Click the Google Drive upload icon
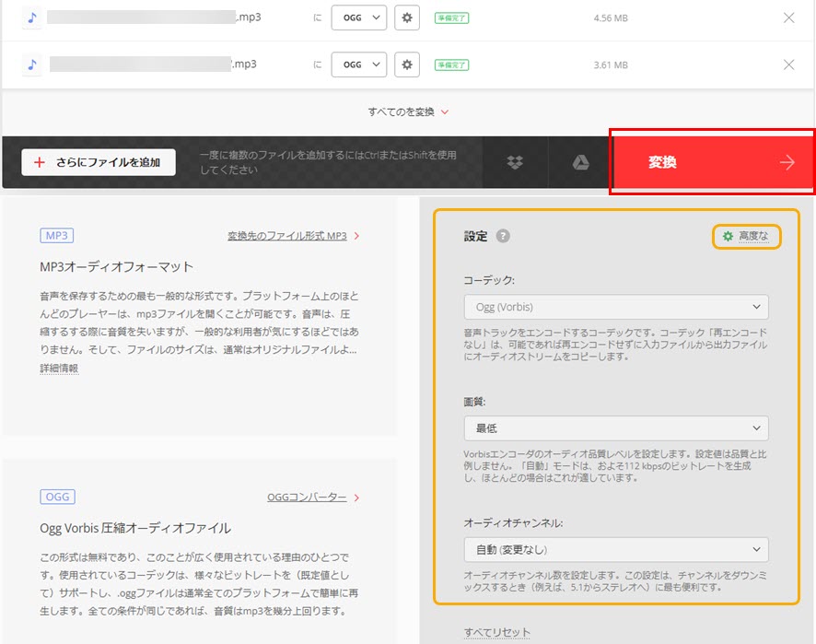Viewport: 816px width, 644px height. pos(581,163)
